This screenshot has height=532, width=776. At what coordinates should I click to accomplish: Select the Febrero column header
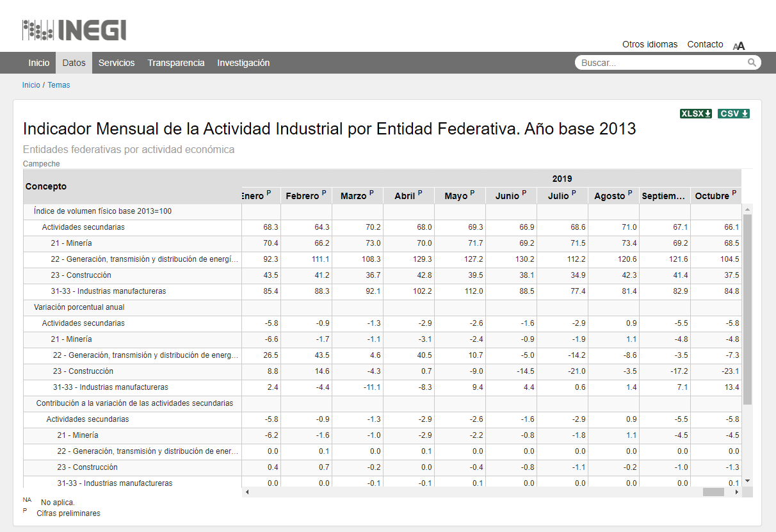coord(306,196)
